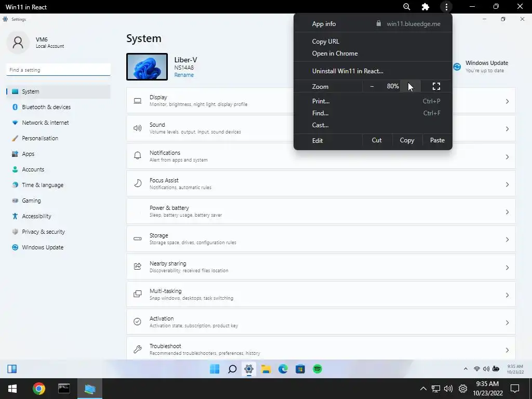This screenshot has height=399, width=532.
Task: Click the inner Windows 11 Start icon
Action: 215,369
